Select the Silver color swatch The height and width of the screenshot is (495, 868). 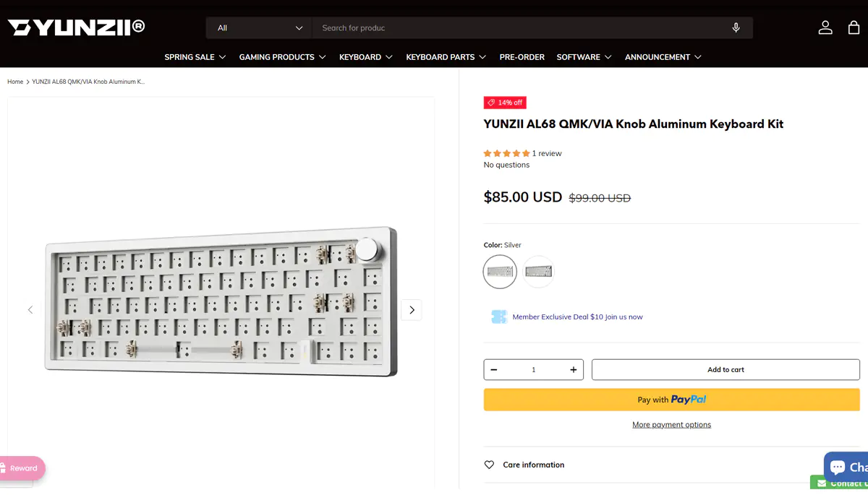[500, 272]
